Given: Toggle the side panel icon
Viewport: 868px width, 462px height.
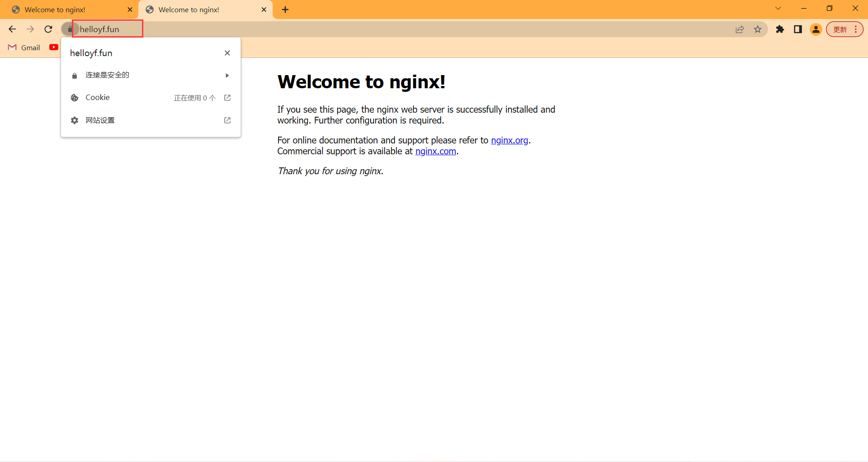Looking at the screenshot, I should pos(798,29).
